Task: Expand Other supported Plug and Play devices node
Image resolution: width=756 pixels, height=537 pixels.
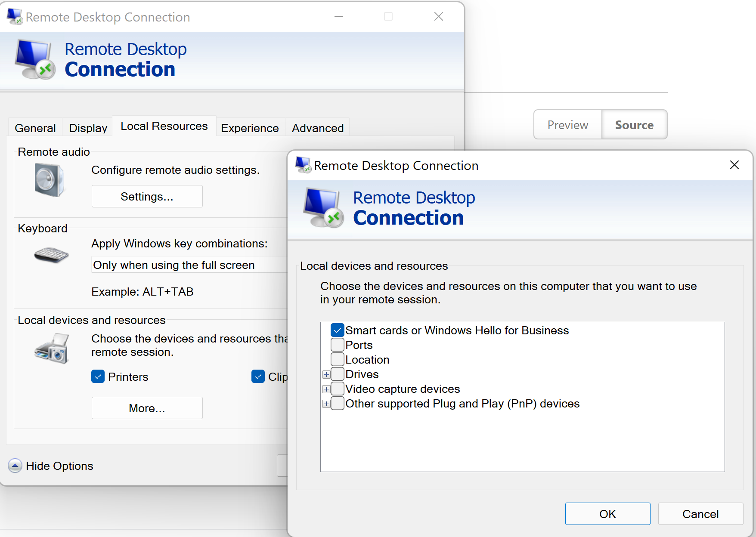Action: click(326, 404)
